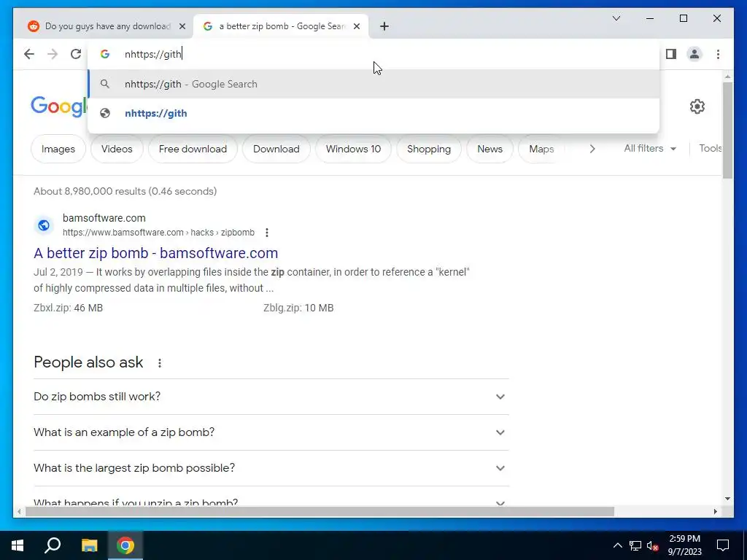
Task: Open more options for bamsoftware result
Action: point(267,233)
